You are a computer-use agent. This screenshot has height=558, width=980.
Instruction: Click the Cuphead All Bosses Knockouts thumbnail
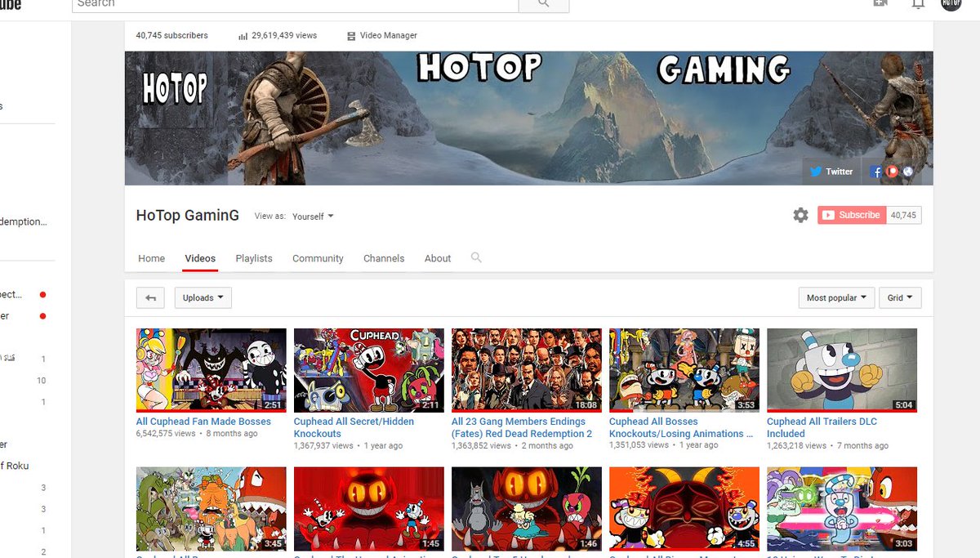(x=684, y=370)
